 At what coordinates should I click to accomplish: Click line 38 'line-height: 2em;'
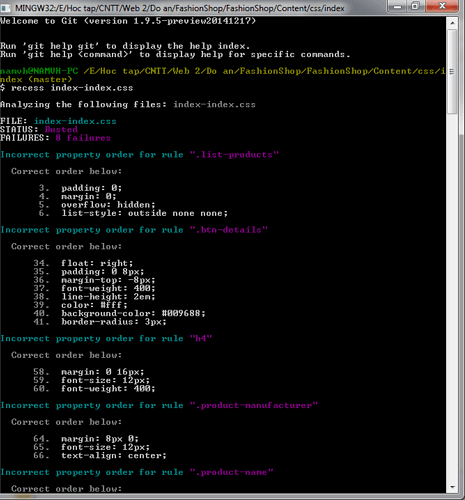click(x=94, y=297)
